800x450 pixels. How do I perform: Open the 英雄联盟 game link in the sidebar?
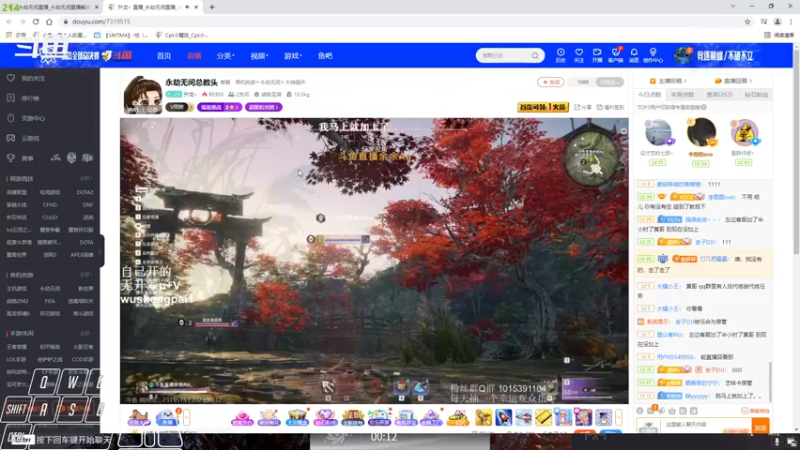tap(16, 192)
